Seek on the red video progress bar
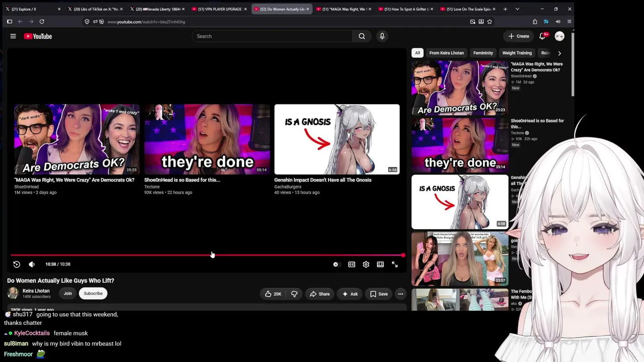The image size is (644, 362). [207, 255]
